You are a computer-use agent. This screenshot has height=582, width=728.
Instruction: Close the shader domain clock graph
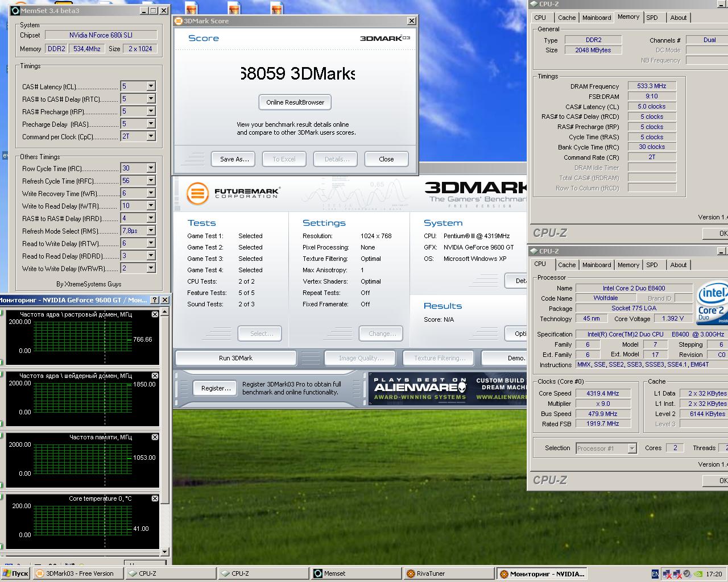point(155,376)
